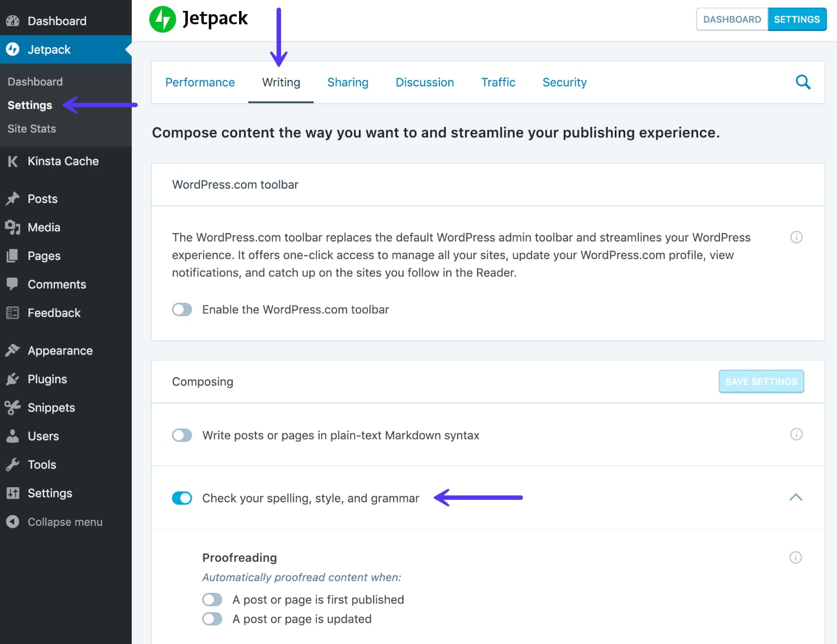
Task: Click the search magnifier icon
Action: point(803,82)
